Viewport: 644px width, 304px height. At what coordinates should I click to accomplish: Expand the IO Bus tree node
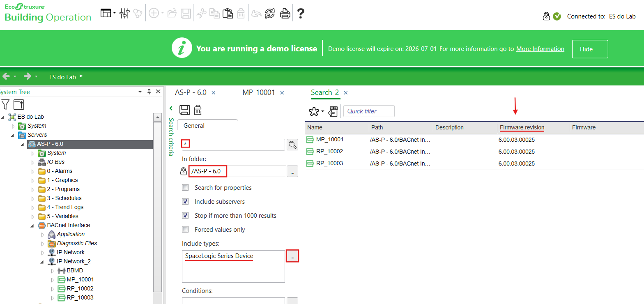(x=33, y=162)
